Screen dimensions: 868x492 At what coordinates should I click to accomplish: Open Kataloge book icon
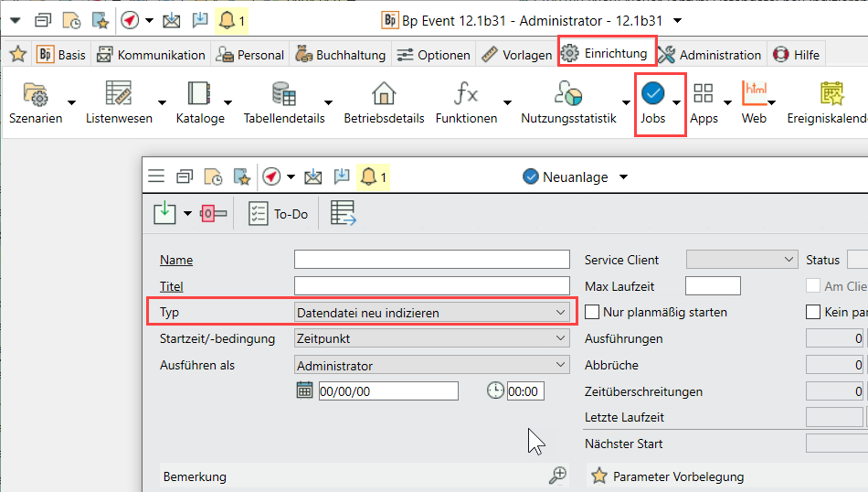tap(199, 93)
